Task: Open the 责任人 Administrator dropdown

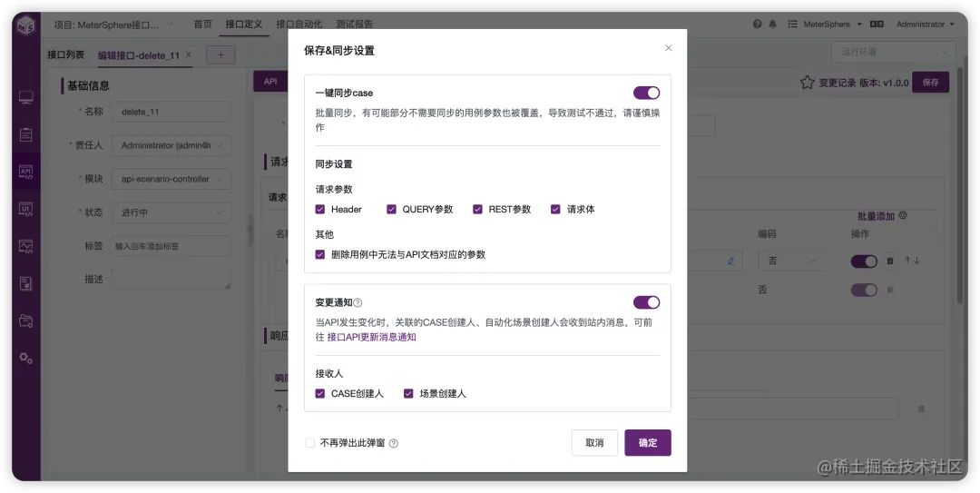Action: 171,145
